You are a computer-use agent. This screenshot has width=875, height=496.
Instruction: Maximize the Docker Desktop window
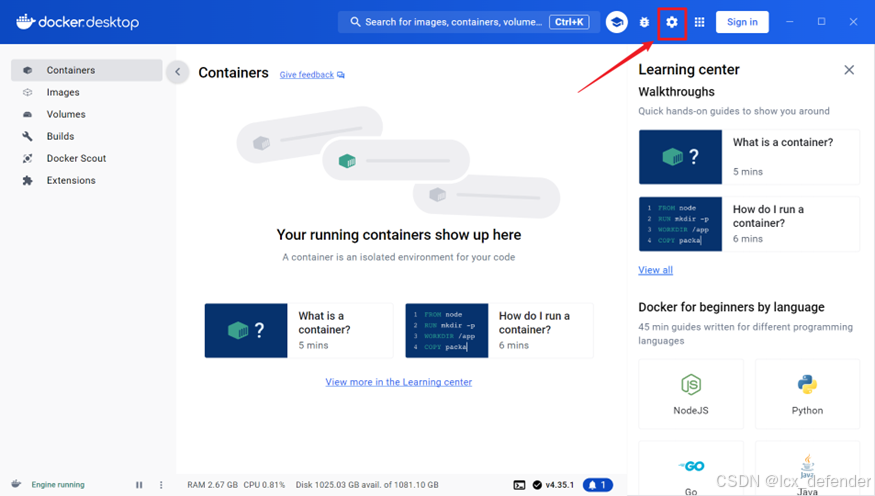(x=821, y=22)
